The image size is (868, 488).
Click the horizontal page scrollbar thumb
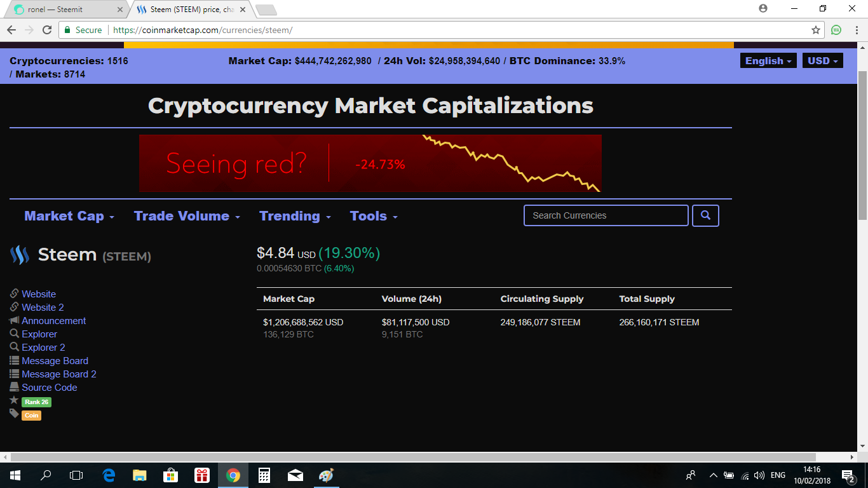coord(413,457)
